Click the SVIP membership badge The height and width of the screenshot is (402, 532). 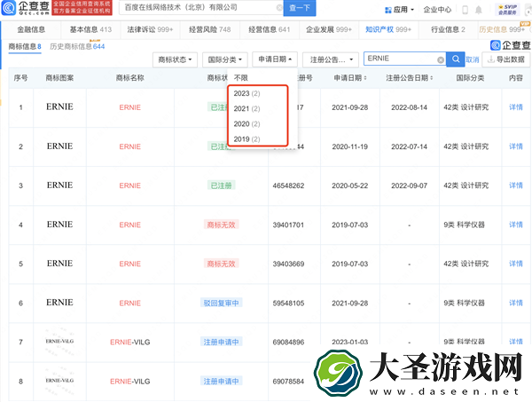(x=507, y=10)
